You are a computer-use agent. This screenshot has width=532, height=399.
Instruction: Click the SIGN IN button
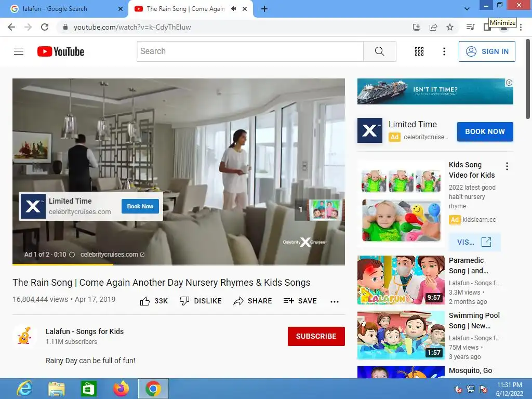click(x=487, y=51)
